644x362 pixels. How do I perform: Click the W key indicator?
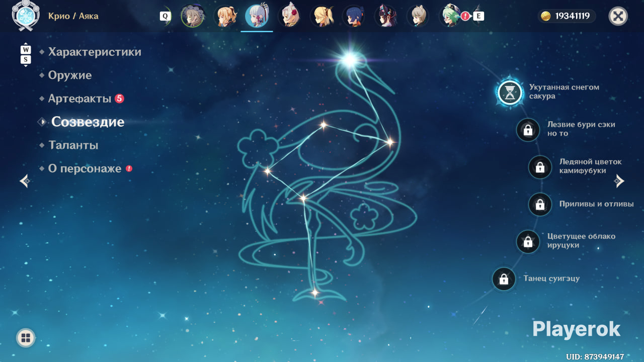click(x=26, y=50)
